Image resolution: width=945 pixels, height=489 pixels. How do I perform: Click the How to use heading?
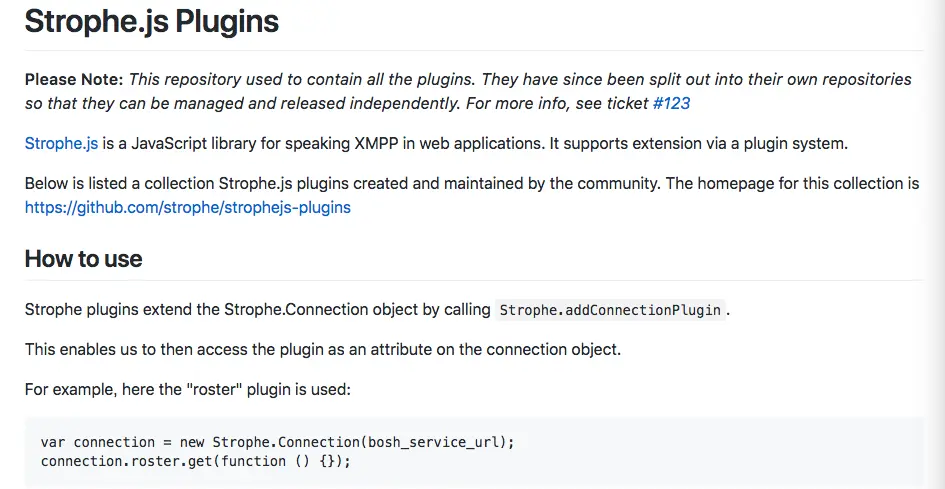[83, 259]
